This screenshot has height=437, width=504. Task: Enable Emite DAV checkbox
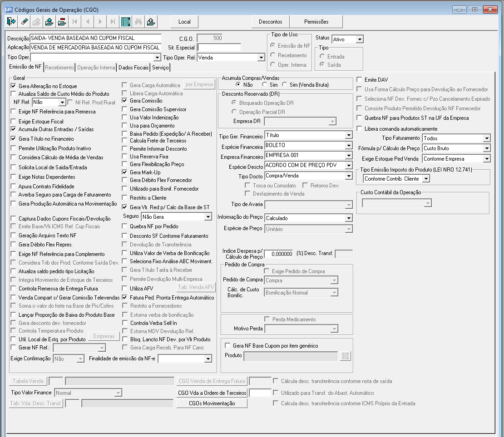click(359, 80)
